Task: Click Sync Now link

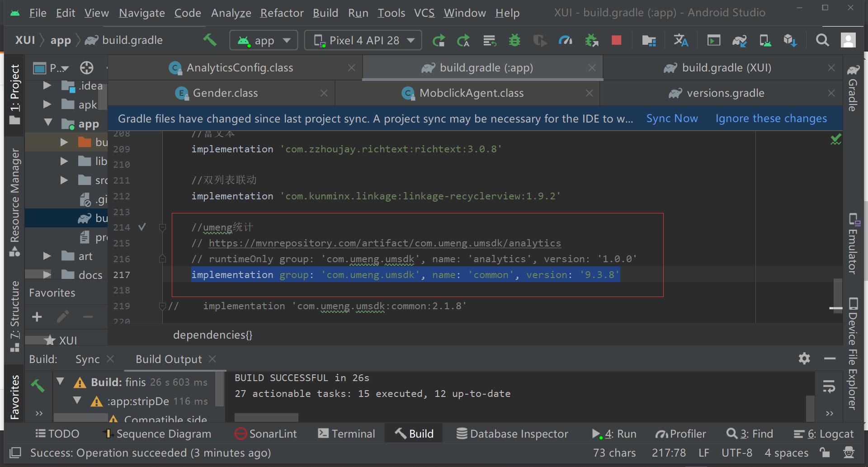Action: pyautogui.click(x=672, y=118)
